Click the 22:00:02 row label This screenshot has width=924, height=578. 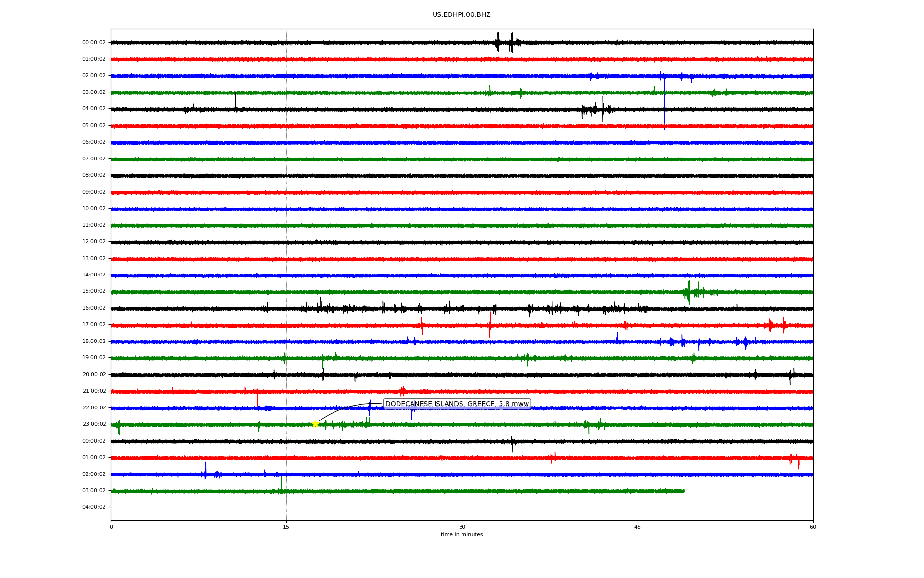(94, 407)
